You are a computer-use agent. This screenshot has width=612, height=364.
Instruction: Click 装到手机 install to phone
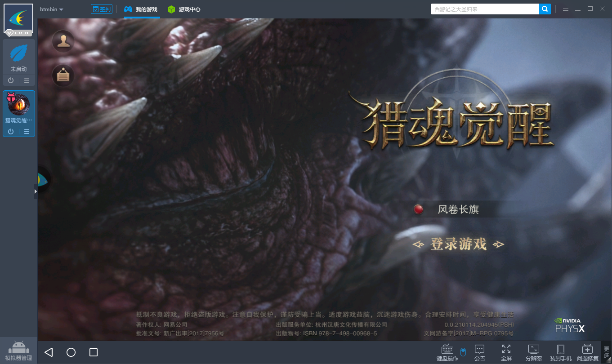click(x=561, y=353)
